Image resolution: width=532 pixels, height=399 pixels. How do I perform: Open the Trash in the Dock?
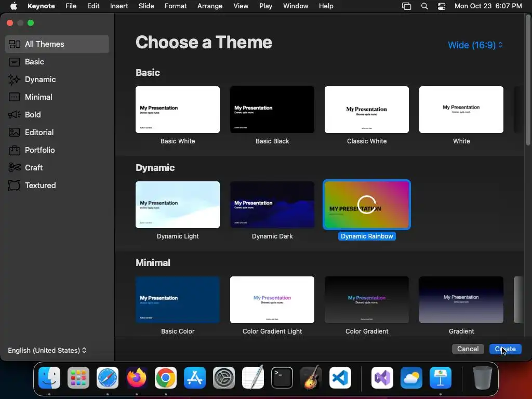coord(483,378)
